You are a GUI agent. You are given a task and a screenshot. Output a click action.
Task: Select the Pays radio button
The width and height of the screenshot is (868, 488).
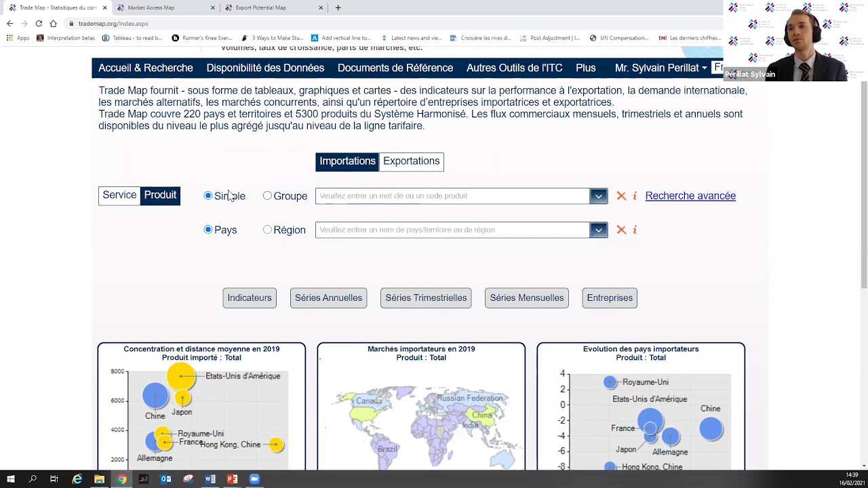(208, 230)
